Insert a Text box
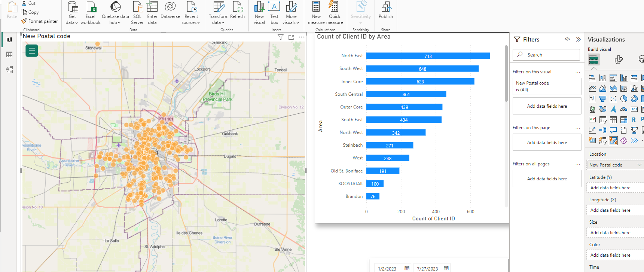 click(274, 13)
